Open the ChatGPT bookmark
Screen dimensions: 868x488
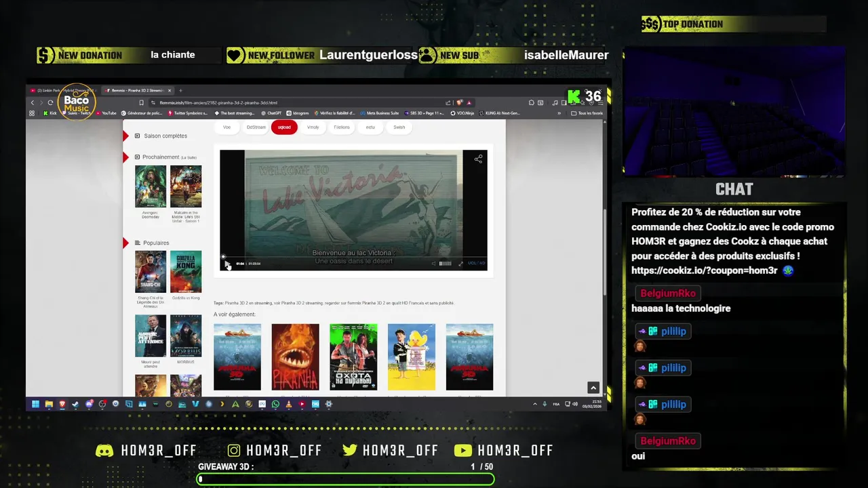[271, 113]
